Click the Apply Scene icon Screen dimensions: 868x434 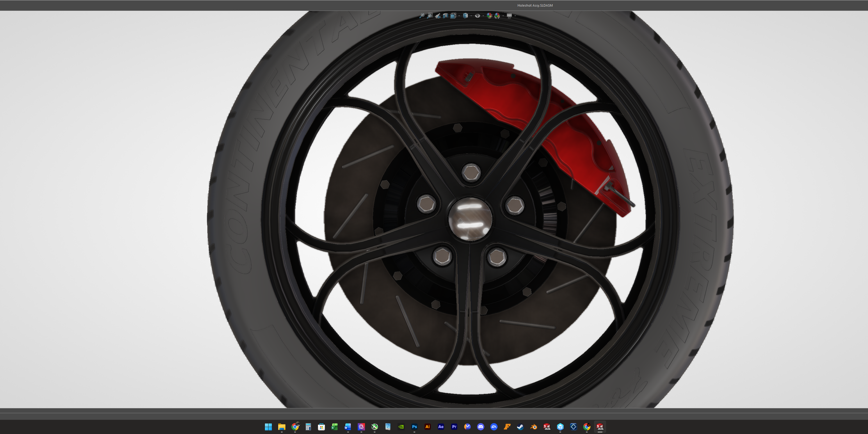pos(497,16)
